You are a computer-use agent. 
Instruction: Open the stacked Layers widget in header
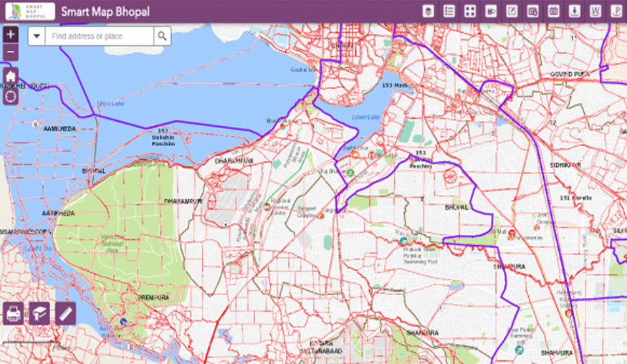point(428,11)
